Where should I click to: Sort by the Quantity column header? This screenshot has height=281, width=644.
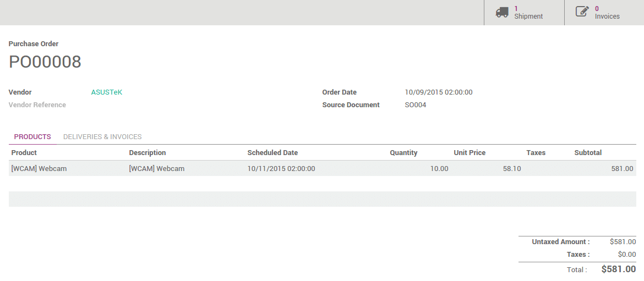pos(403,153)
